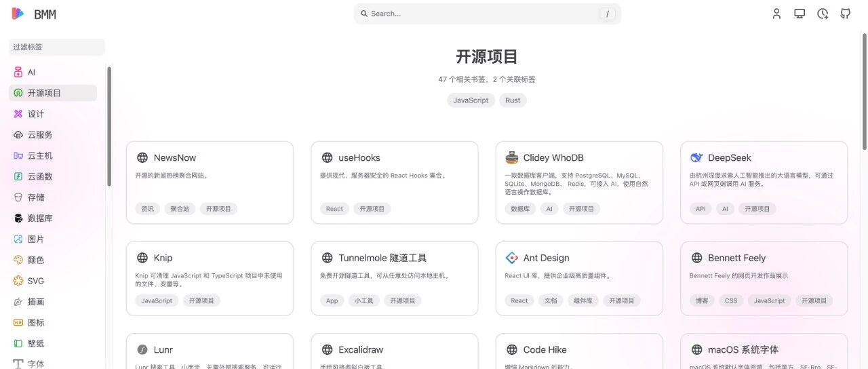Select the 数据库 tag in sidebar
868x369 pixels.
[x=40, y=218]
